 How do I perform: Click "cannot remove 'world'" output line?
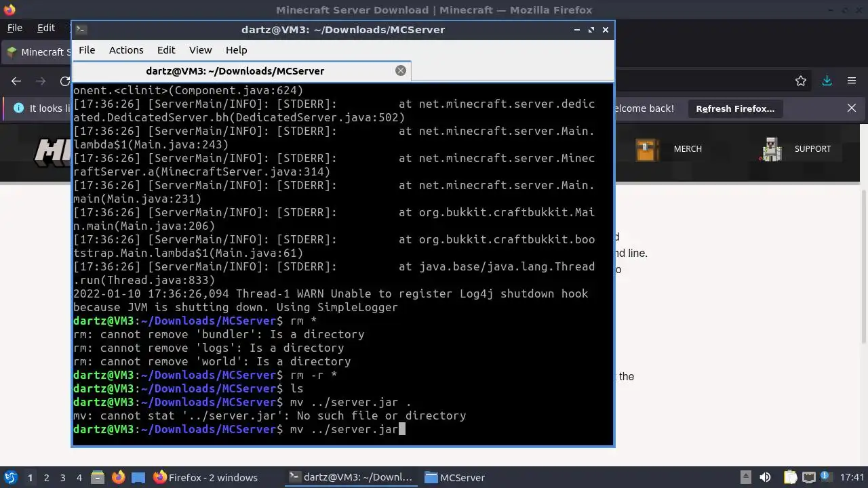[212, 361]
